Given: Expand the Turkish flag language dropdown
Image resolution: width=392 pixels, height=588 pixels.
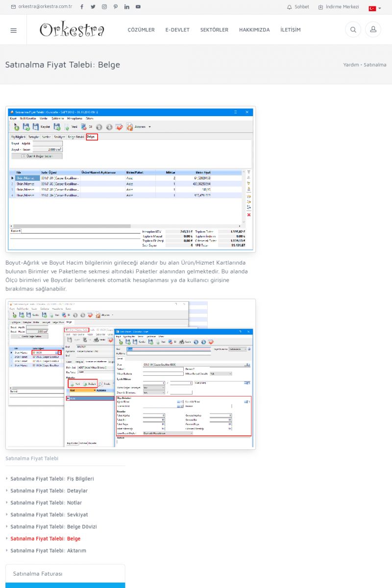Looking at the screenshot, I should point(374,8).
